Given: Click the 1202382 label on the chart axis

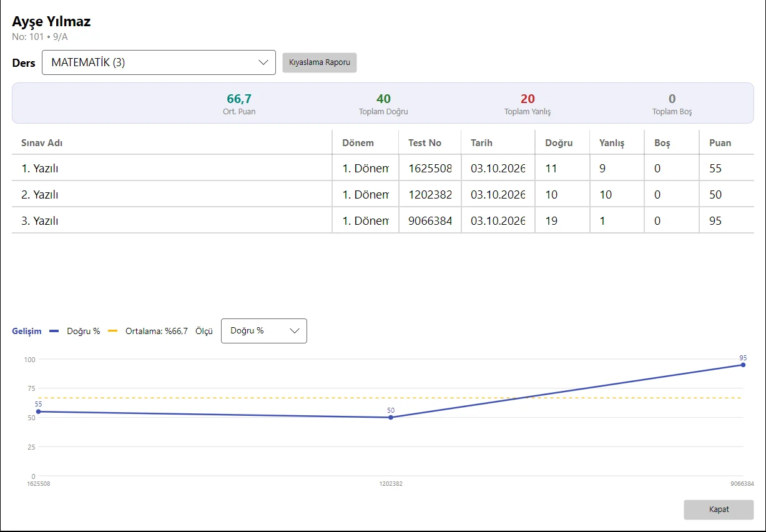Looking at the screenshot, I should tap(391, 484).
